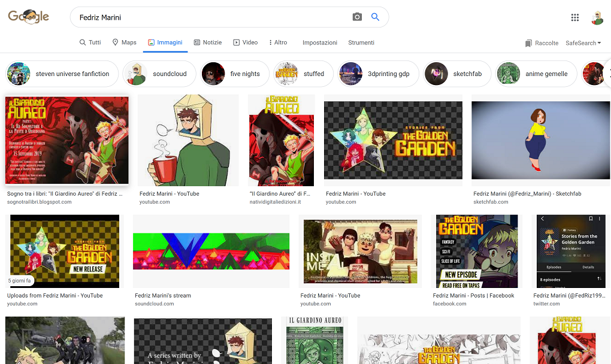Screen dimensions: 611x364
Task: Open the Sketchfab 3D character thumbnail
Action: tap(541, 140)
